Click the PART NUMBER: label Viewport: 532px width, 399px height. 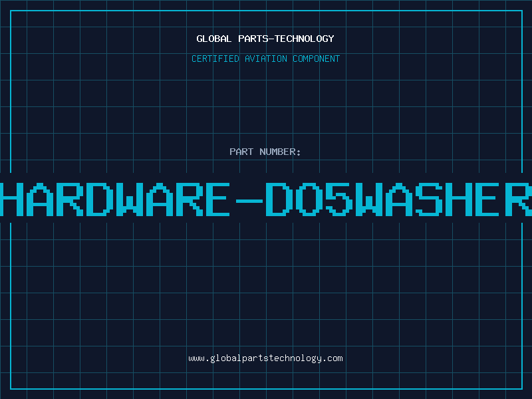click(x=265, y=152)
